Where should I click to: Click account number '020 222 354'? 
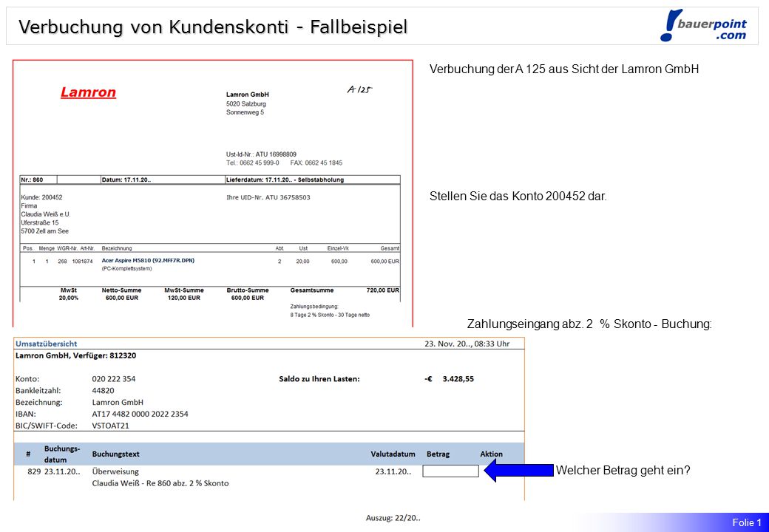[x=114, y=378]
